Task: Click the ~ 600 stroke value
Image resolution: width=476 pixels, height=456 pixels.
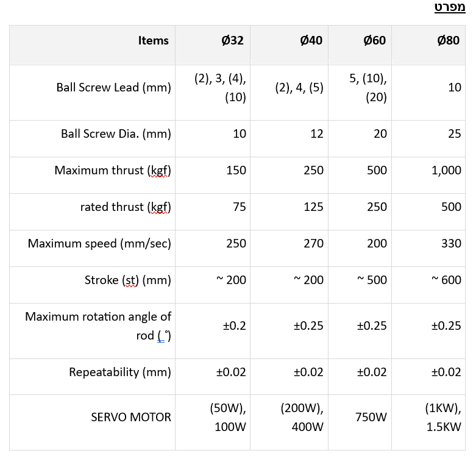Action: [446, 280]
